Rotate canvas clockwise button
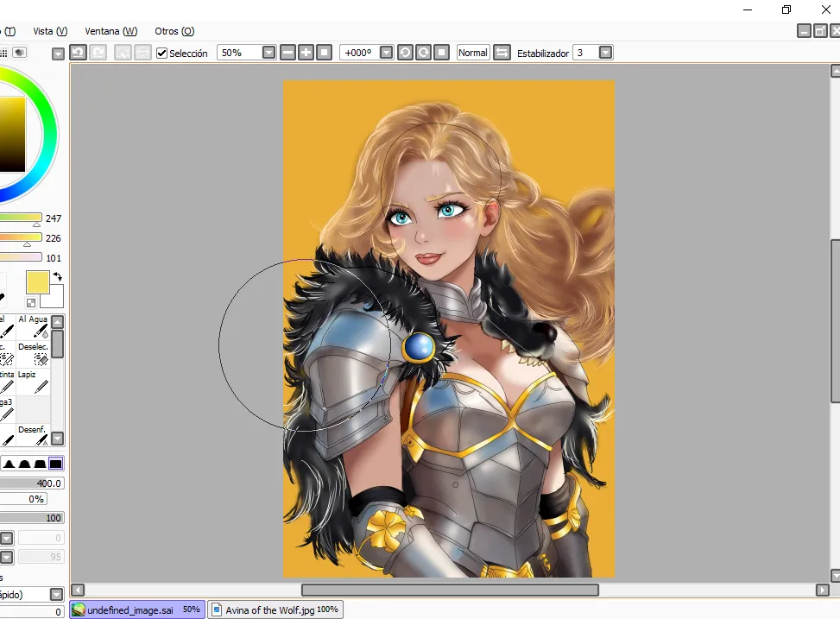The image size is (840, 619). coord(423,53)
